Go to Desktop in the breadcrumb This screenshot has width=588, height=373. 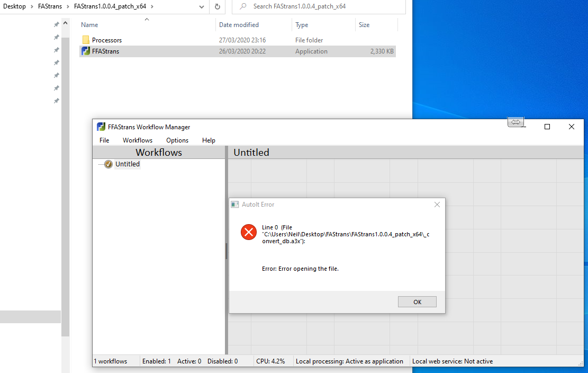[14, 6]
